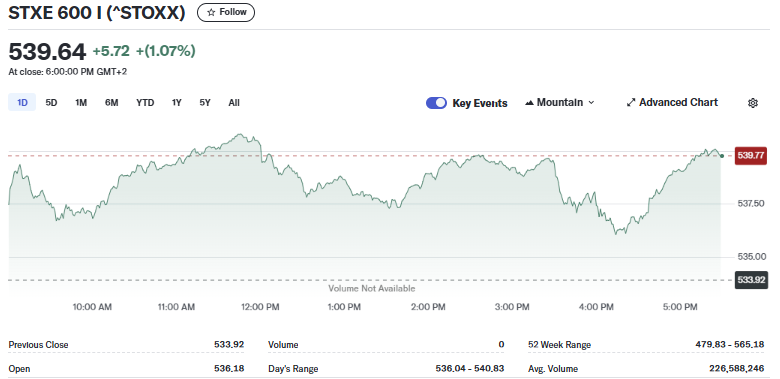Click the +5.72 price change value
Image resolution: width=780 pixels, height=379 pixels.
(x=111, y=51)
